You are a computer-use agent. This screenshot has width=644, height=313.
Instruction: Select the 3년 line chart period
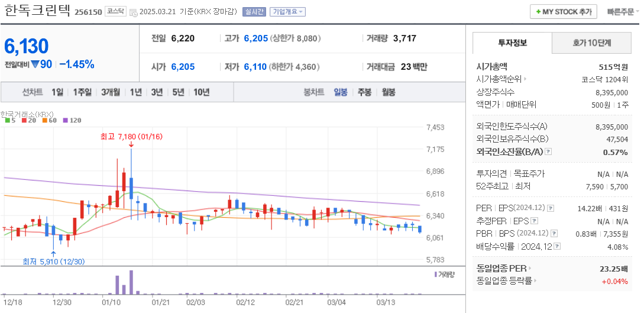[157, 92]
